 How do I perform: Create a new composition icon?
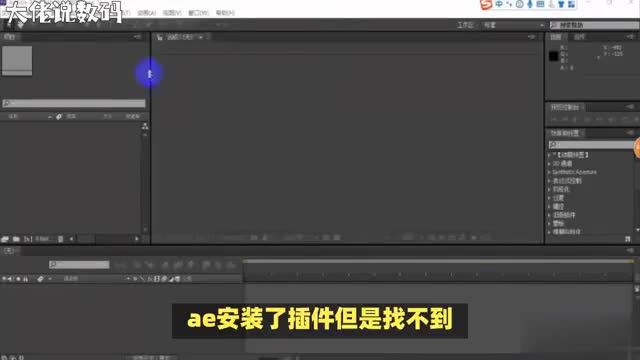(x=27, y=239)
